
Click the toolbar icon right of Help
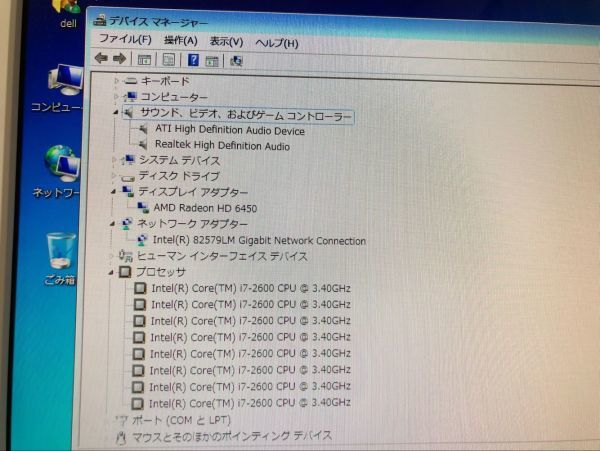click(212, 61)
